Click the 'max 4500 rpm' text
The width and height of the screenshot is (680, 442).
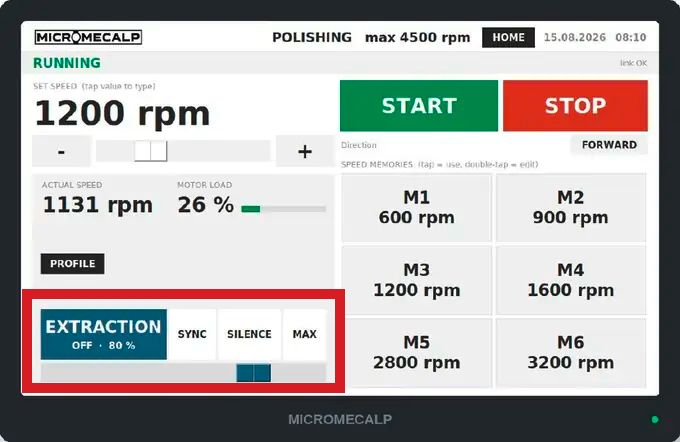[418, 38]
